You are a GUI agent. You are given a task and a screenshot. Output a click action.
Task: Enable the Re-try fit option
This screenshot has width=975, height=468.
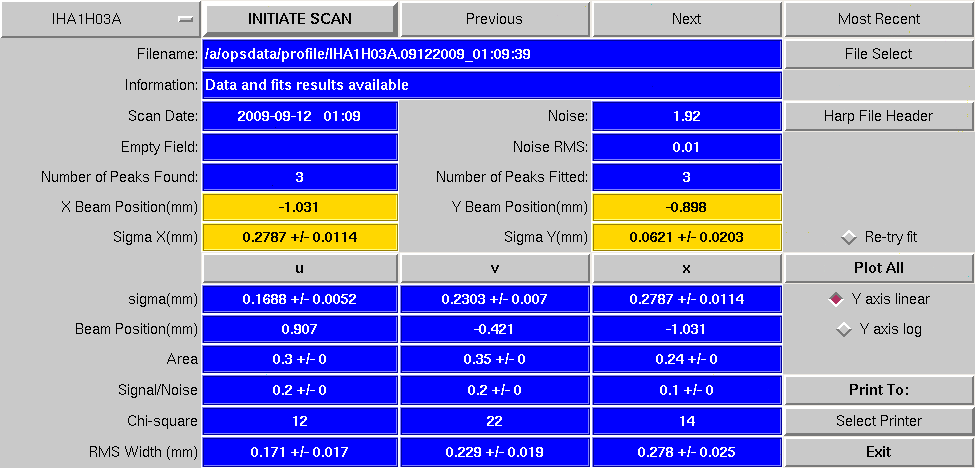[x=879, y=237]
